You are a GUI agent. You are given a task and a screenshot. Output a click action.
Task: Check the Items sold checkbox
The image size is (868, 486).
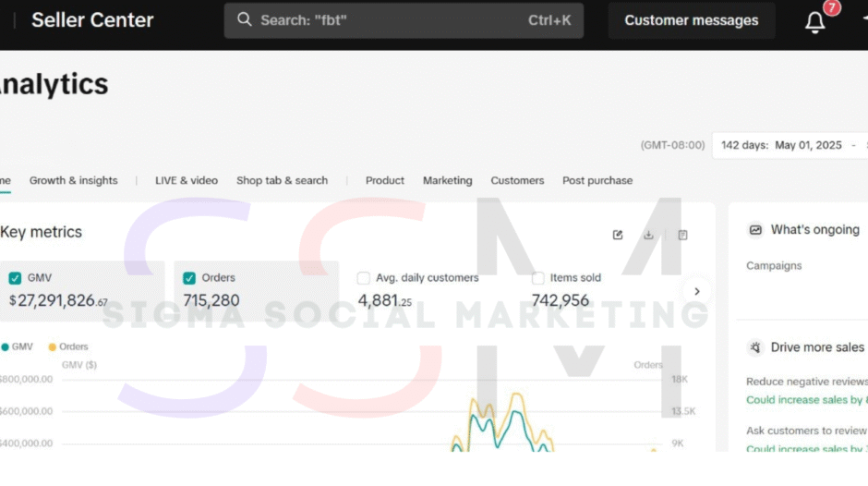pos(538,278)
